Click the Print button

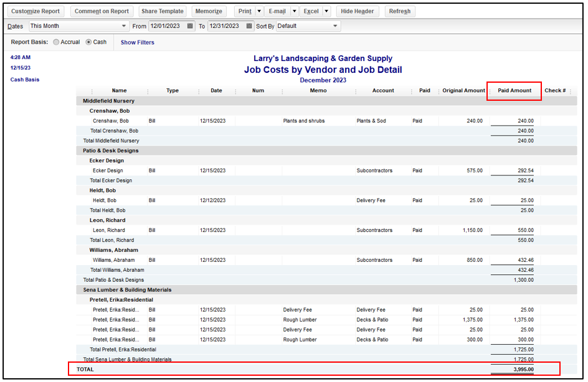tap(245, 11)
